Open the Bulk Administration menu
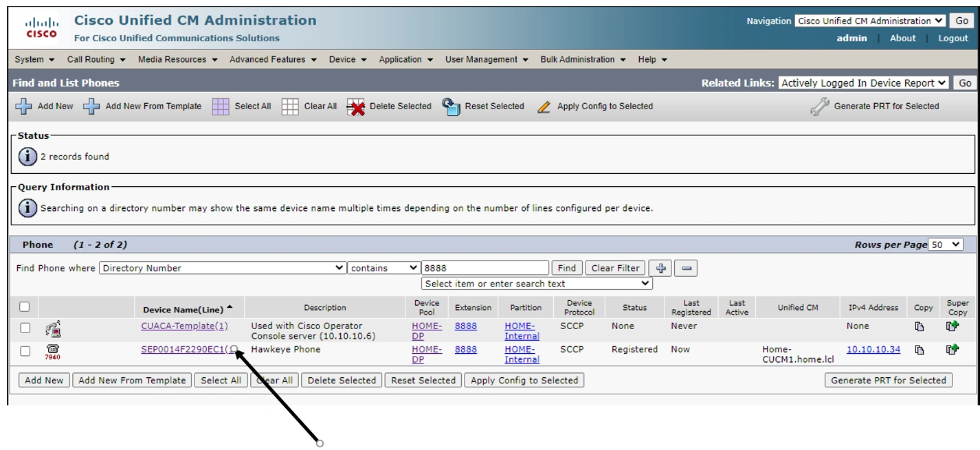 (583, 60)
